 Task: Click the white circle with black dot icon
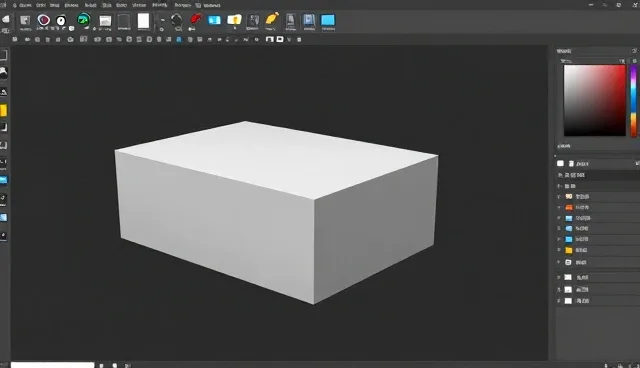pos(61,21)
